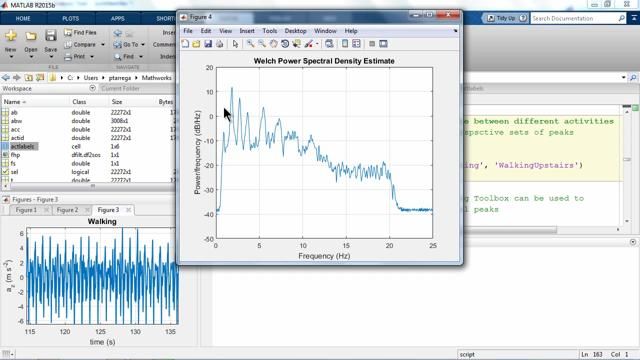This screenshot has height=360, width=640.
Task: Open the View menu in Figure 4
Action: [x=225, y=31]
